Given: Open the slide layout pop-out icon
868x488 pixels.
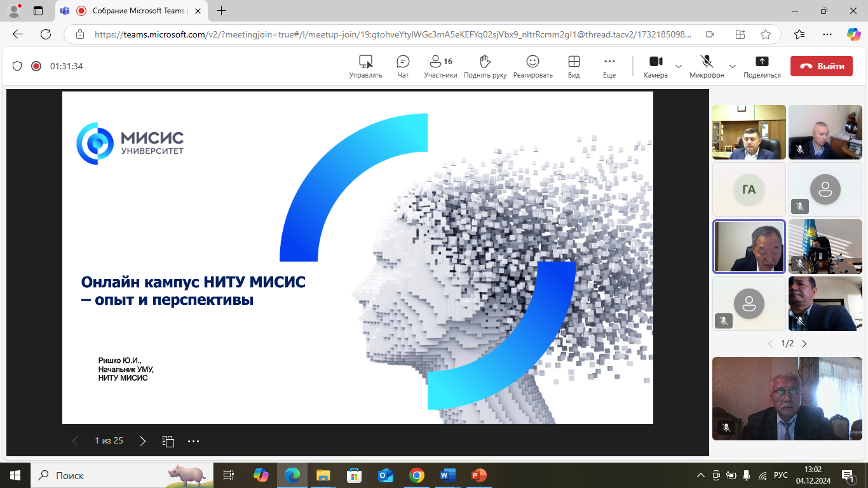Looking at the screenshot, I should (x=168, y=441).
